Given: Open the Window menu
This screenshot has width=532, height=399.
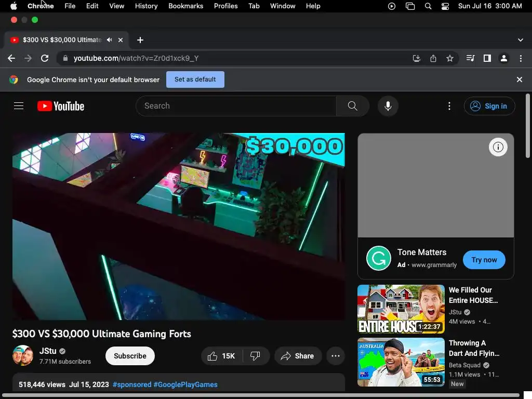Looking at the screenshot, I should (x=283, y=6).
